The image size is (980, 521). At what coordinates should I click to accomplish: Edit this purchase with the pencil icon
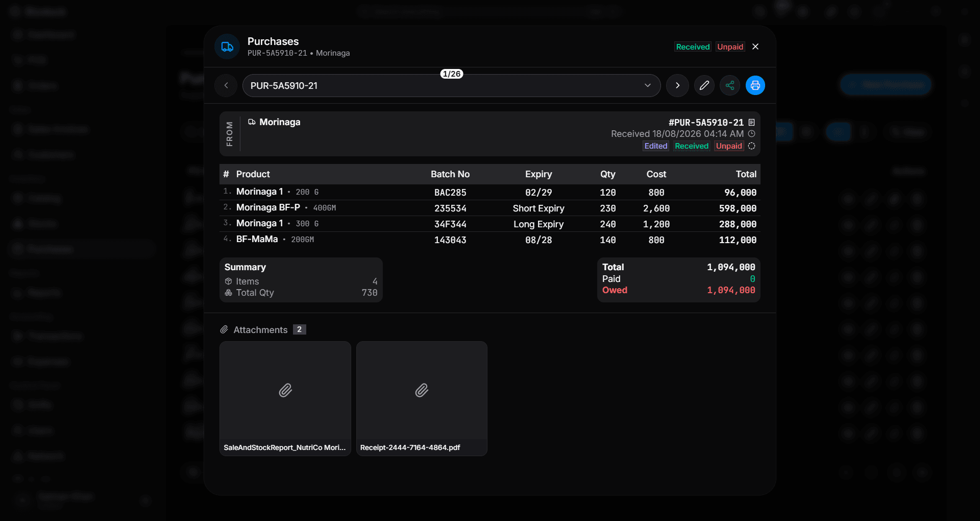coord(704,85)
